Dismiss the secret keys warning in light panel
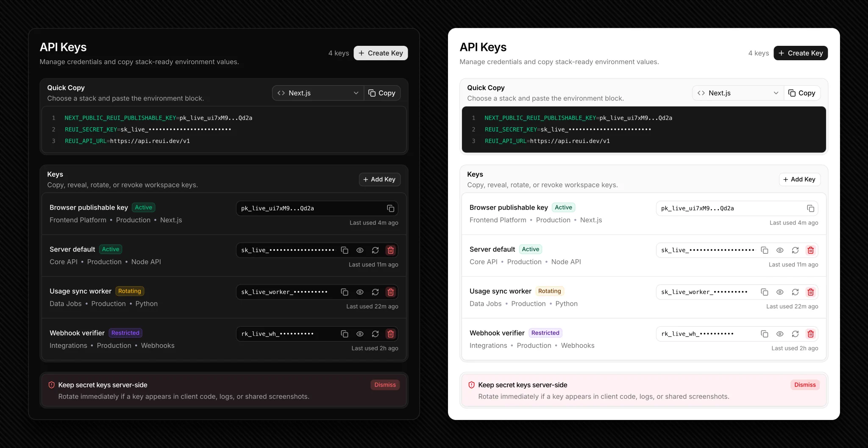Image resolution: width=868 pixels, height=448 pixels. click(x=805, y=385)
